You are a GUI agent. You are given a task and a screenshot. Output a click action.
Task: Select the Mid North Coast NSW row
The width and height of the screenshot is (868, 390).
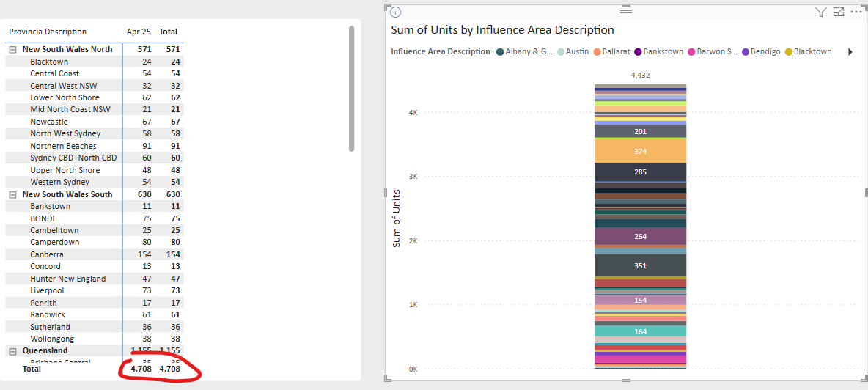tap(95, 109)
